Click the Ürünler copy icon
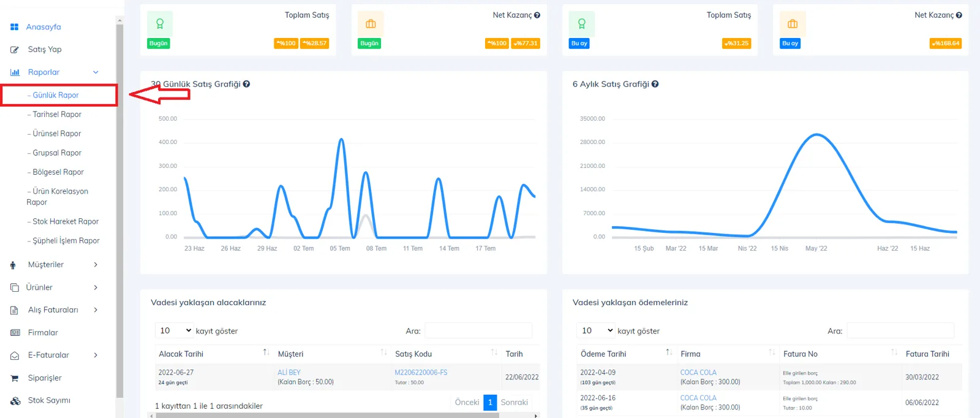The height and width of the screenshot is (418, 980). point(15,287)
